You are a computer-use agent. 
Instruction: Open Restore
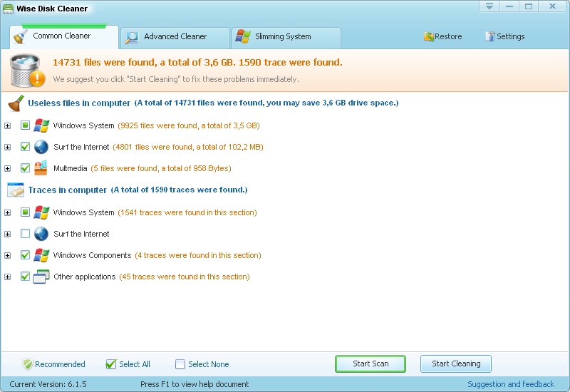coord(443,36)
